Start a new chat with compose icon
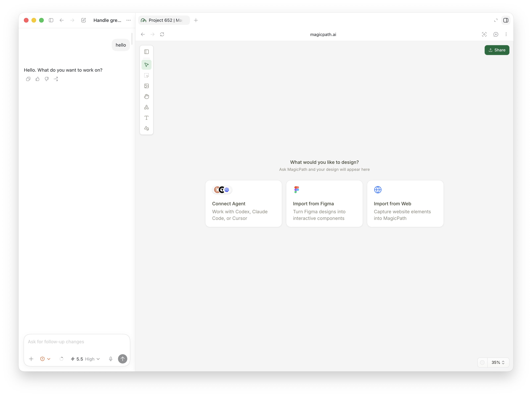Image resolution: width=532 pixels, height=396 pixels. coord(83,20)
